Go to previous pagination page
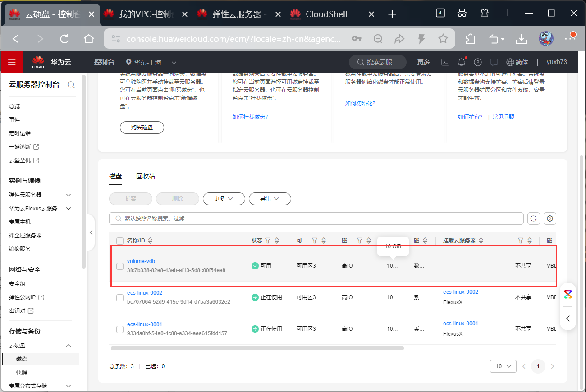Viewport: 586px width, 392px height. 524,366
